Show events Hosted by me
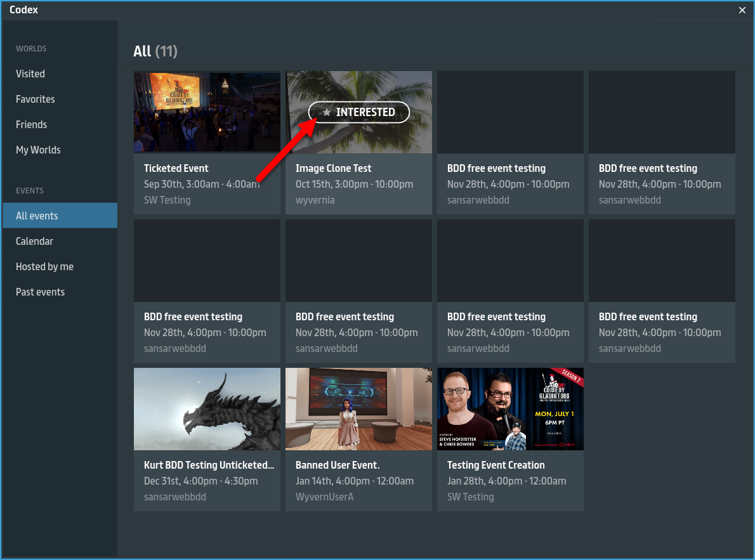 (x=44, y=266)
